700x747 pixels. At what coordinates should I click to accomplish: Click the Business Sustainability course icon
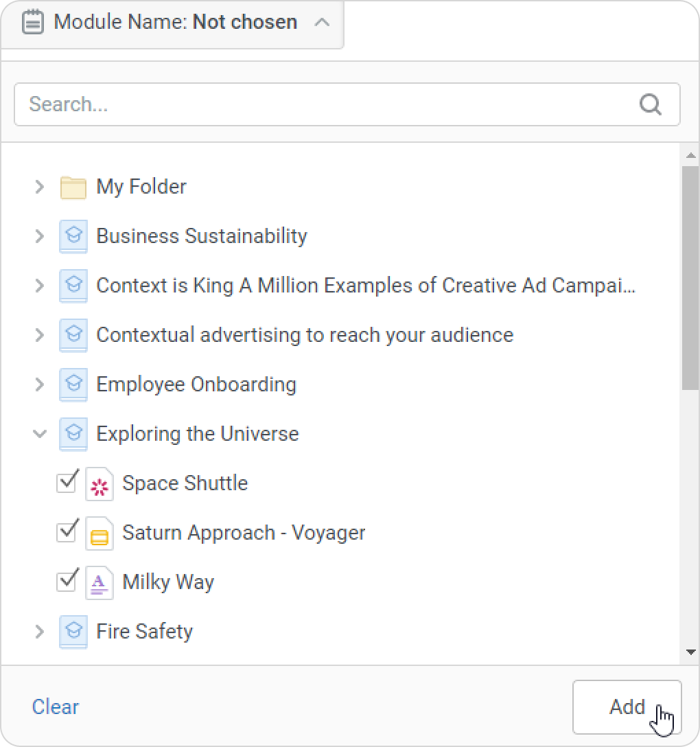point(73,236)
